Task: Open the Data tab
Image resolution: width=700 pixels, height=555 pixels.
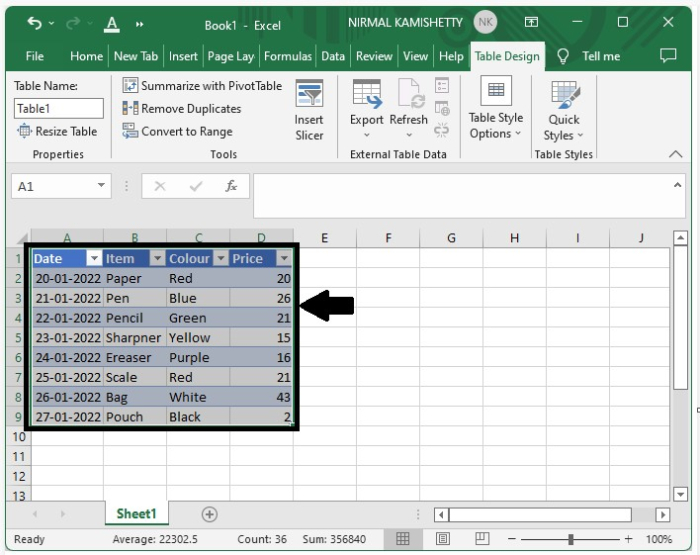Action: pyautogui.click(x=333, y=56)
